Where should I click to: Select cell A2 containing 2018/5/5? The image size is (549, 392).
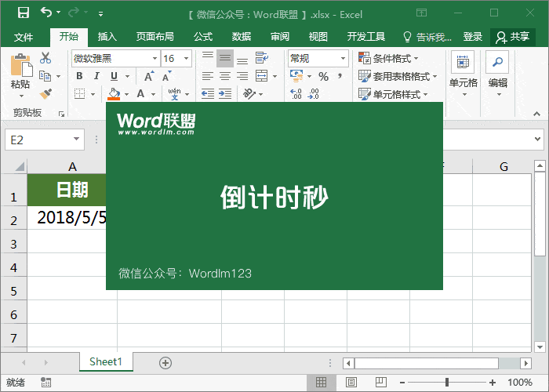71,218
